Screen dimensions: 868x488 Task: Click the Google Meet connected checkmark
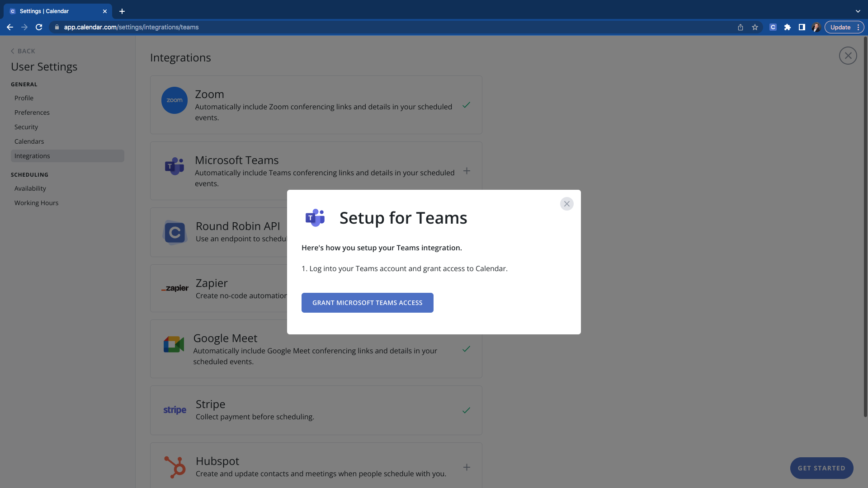(467, 349)
